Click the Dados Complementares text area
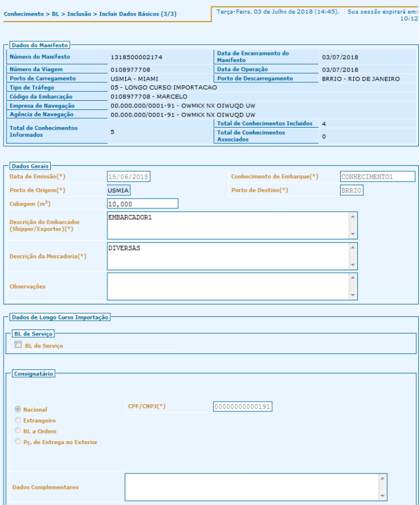The height and width of the screenshot is (505, 420). pos(251,487)
